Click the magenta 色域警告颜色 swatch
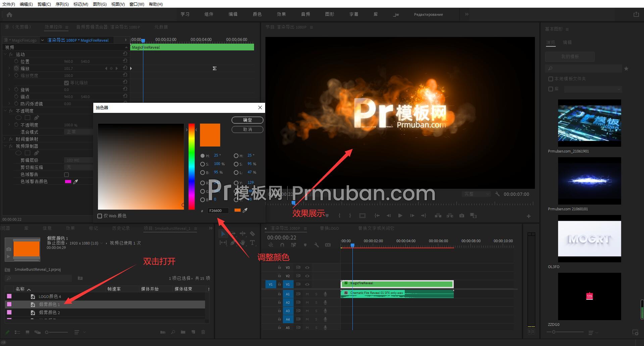The height and width of the screenshot is (346, 644). point(68,181)
